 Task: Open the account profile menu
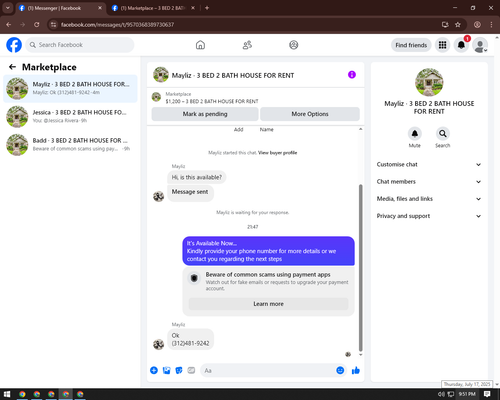coord(480,45)
